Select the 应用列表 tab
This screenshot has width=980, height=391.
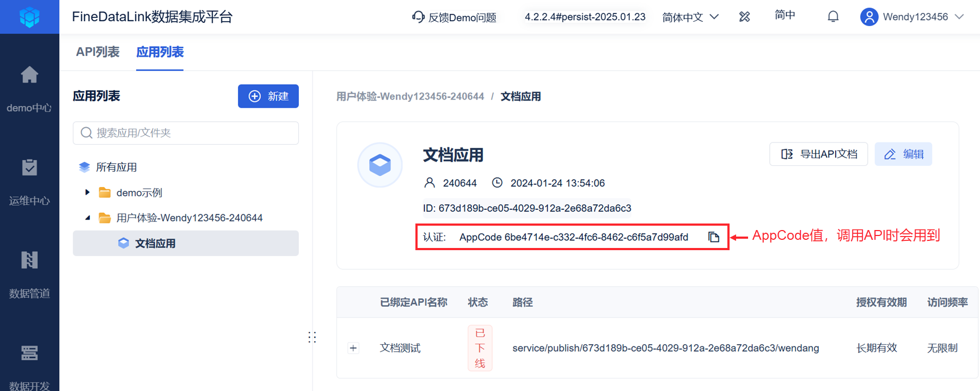pyautogui.click(x=160, y=52)
